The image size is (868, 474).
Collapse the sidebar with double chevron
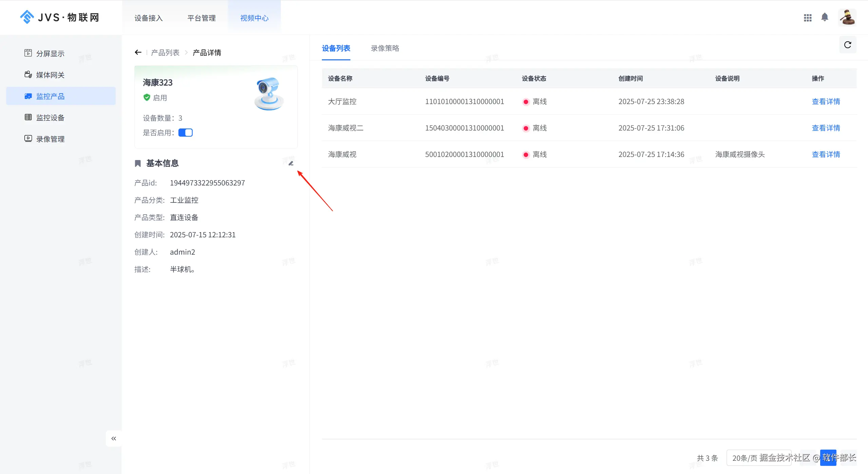pos(114,438)
